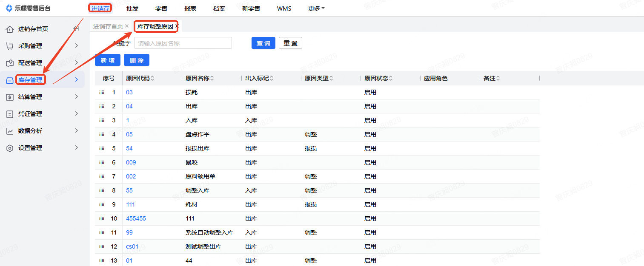Click drag handle icon of row 1
The width and height of the screenshot is (644, 266).
[102, 92]
